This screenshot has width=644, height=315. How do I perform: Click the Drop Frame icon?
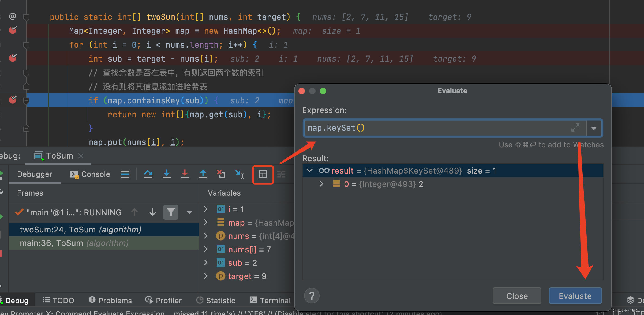221,174
